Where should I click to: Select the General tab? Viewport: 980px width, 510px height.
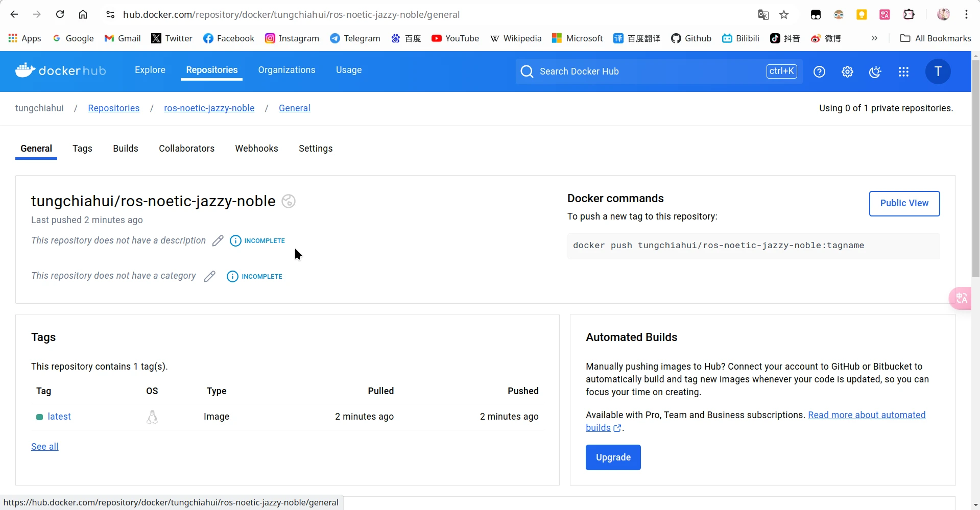36,149
